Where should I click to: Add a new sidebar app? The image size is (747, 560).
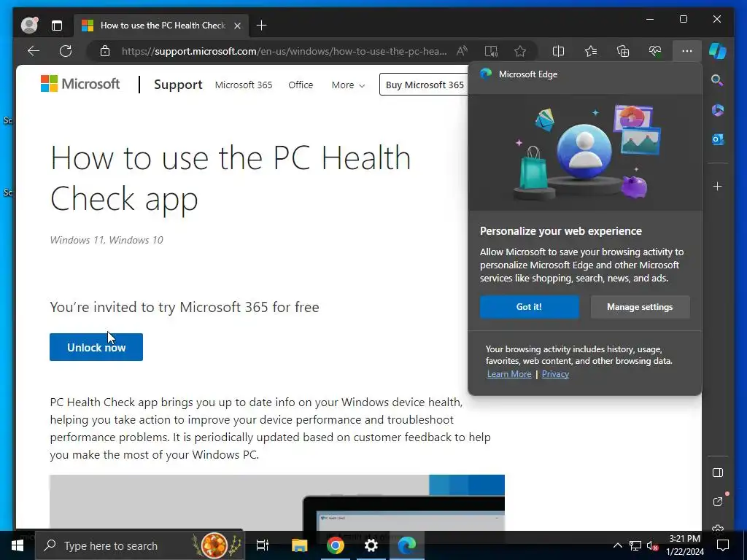718,186
